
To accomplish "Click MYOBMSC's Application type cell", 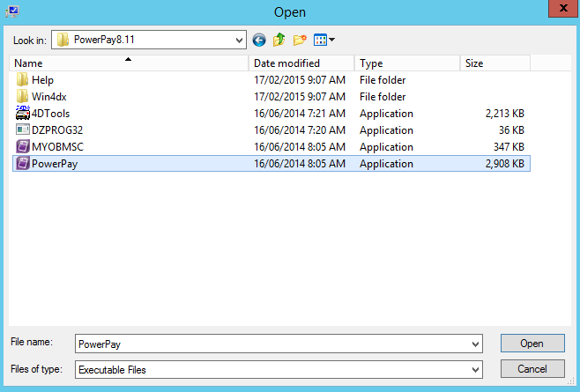I will (x=386, y=147).
